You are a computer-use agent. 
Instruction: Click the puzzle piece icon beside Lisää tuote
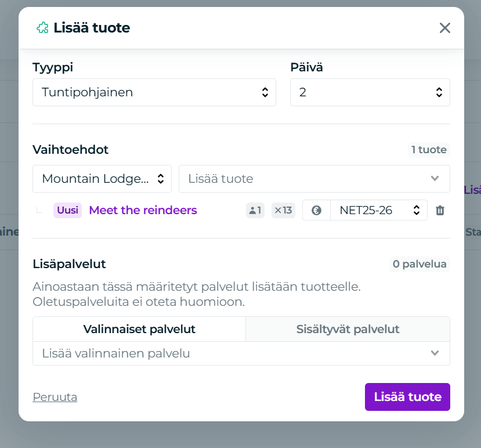(x=42, y=28)
